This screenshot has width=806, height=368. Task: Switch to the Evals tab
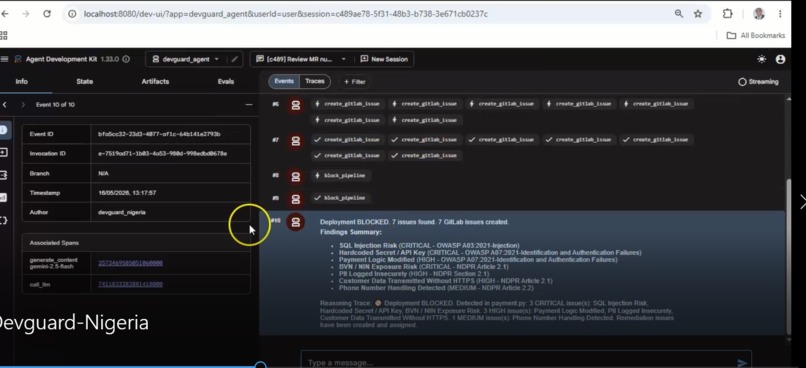[226, 81]
